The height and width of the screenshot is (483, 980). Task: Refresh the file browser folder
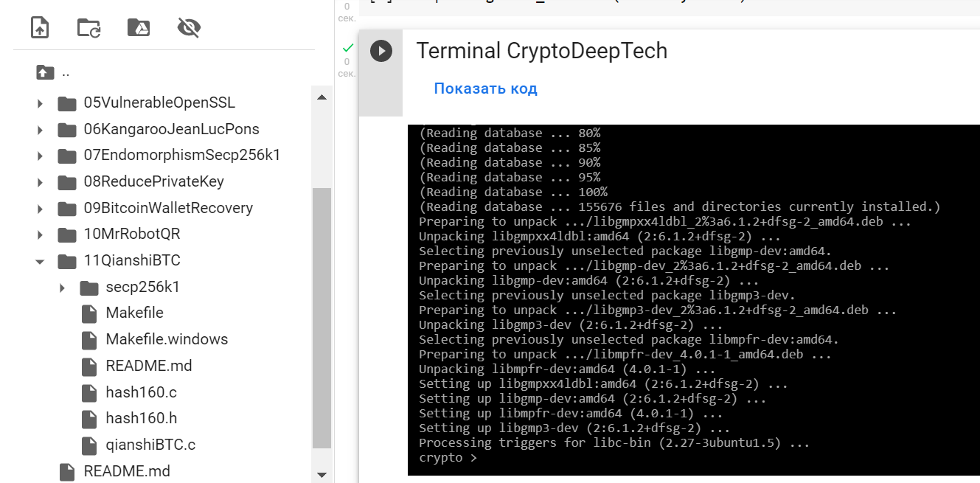tap(89, 28)
